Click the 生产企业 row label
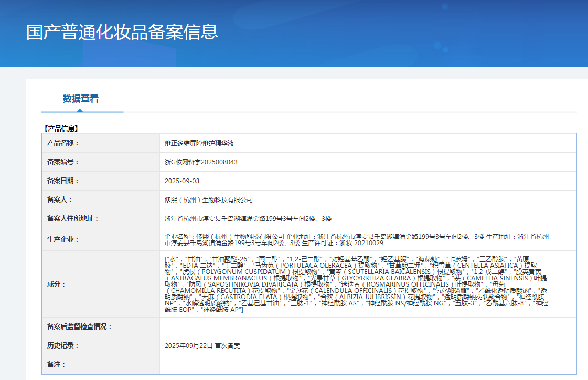 coord(63,239)
